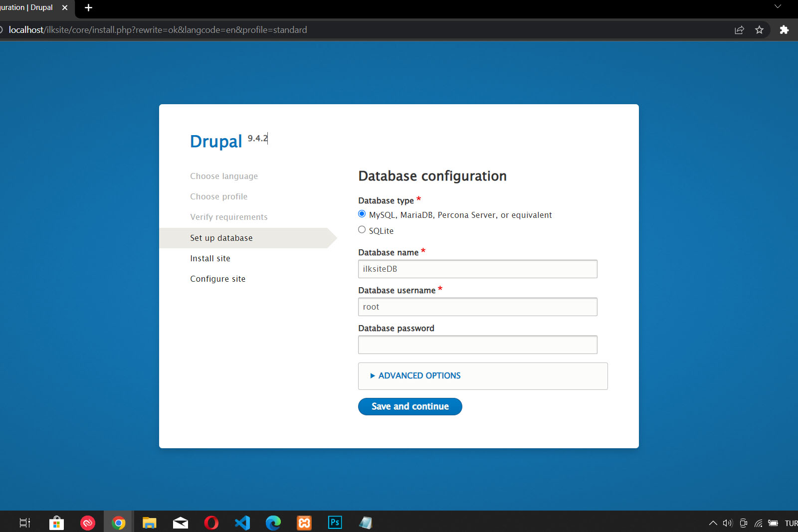The width and height of the screenshot is (798, 532).
Task: Click the camera-in-use tray icon
Action: pyautogui.click(x=743, y=523)
